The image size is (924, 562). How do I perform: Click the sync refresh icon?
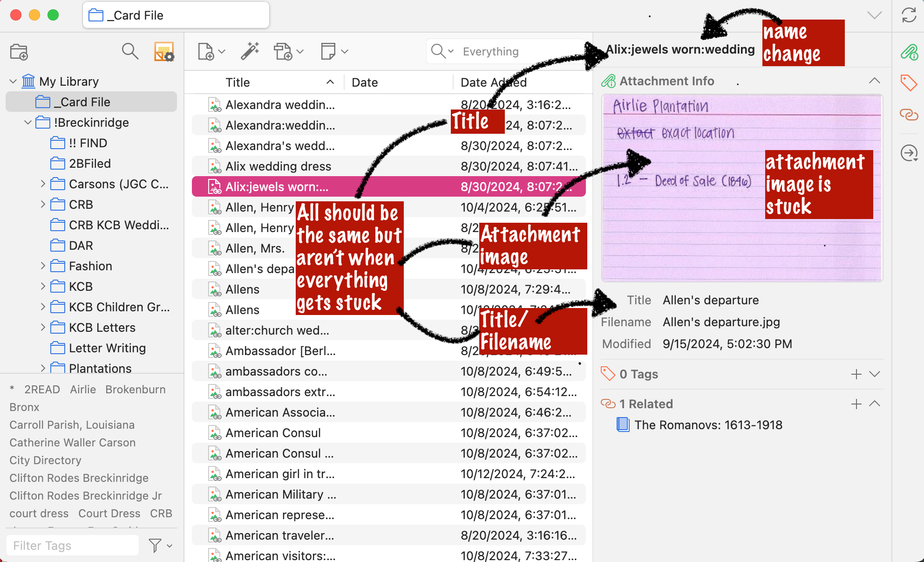[x=909, y=15]
